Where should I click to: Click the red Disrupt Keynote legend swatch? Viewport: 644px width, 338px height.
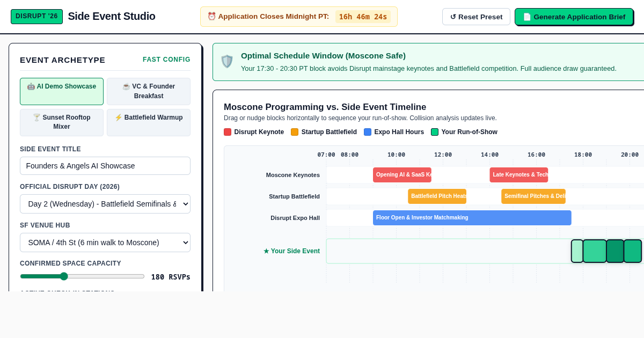[x=228, y=132]
